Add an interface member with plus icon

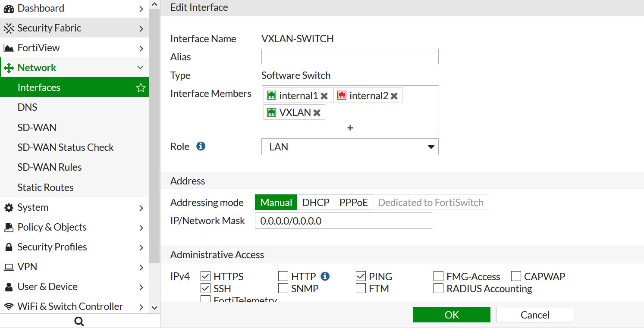[x=350, y=128]
